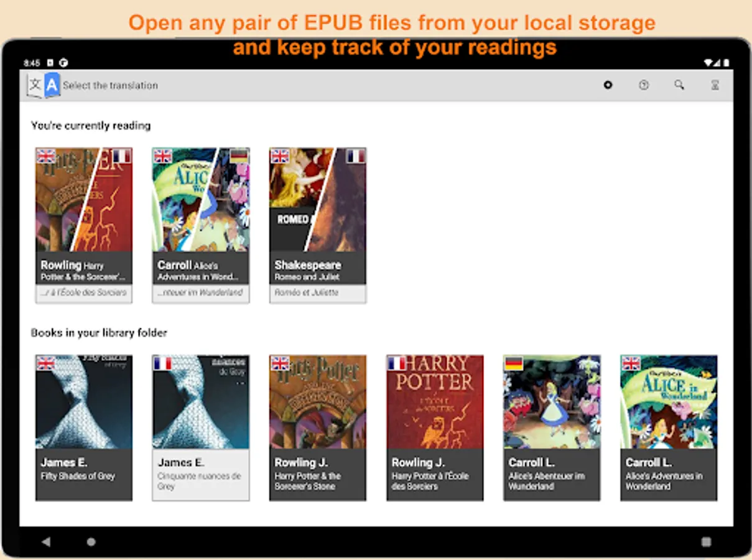This screenshot has height=560, width=752.
Task: Select the Cinquante nuances de Grey book
Action: coord(201,428)
